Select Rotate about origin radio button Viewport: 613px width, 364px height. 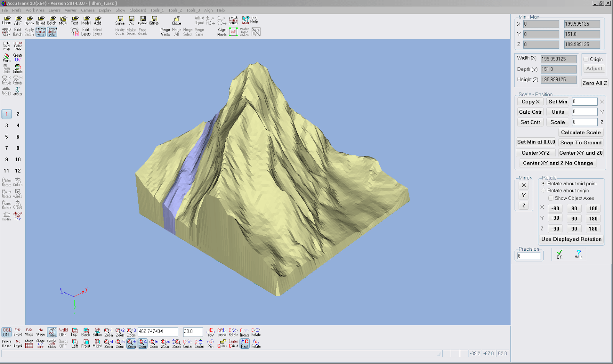tap(543, 190)
